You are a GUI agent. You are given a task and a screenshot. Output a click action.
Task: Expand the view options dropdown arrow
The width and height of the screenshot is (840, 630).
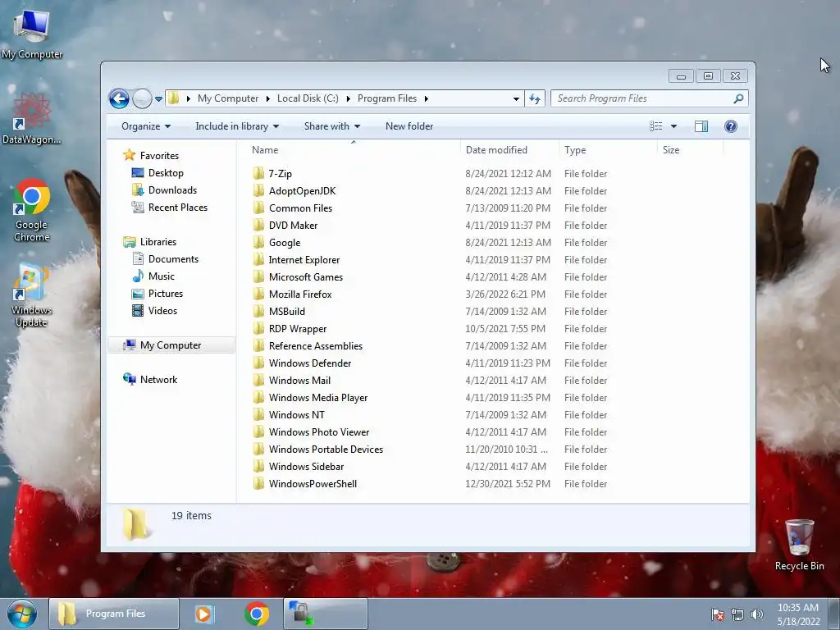click(674, 126)
